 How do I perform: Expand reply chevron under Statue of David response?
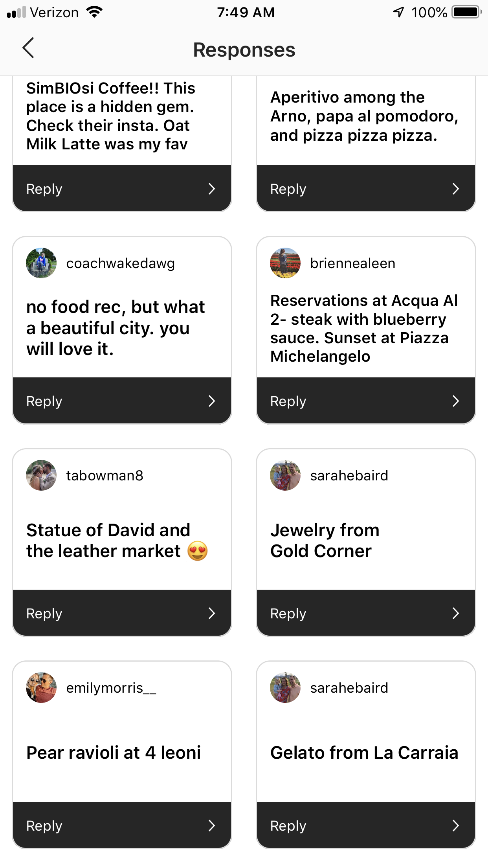point(212,613)
